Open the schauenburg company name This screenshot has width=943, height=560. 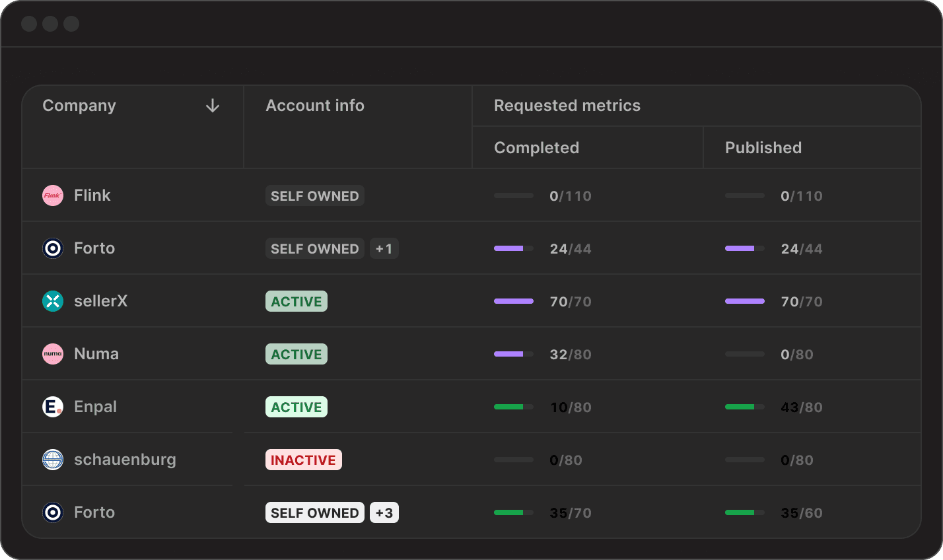pyautogui.click(x=125, y=460)
